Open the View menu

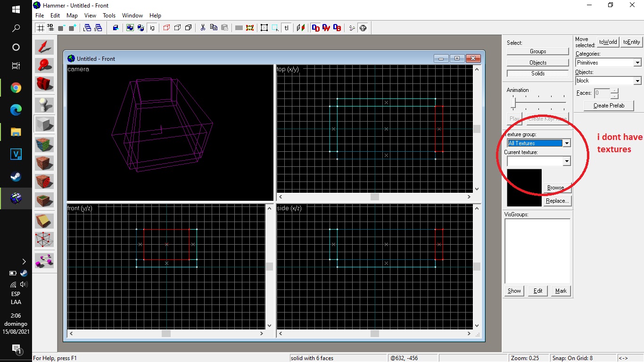tap(90, 15)
